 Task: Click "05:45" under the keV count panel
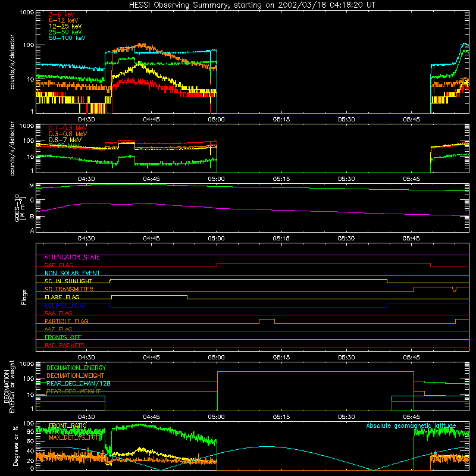(411, 120)
